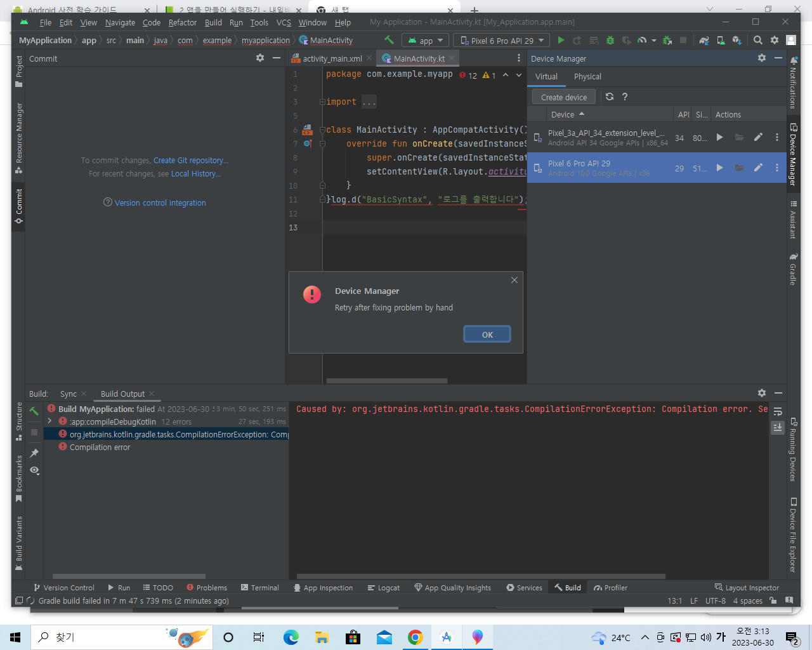The image size is (812, 650).
Task: Switch to the Physical devices tab
Action: point(587,76)
